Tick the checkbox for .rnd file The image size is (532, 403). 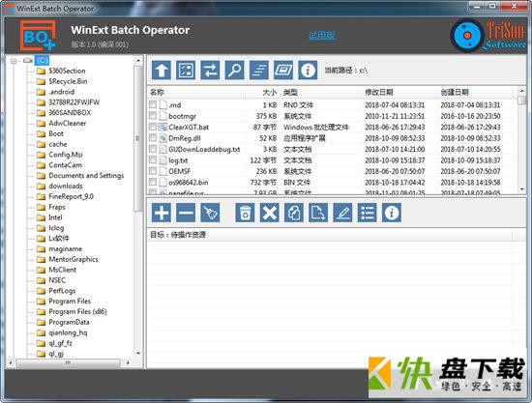153,104
